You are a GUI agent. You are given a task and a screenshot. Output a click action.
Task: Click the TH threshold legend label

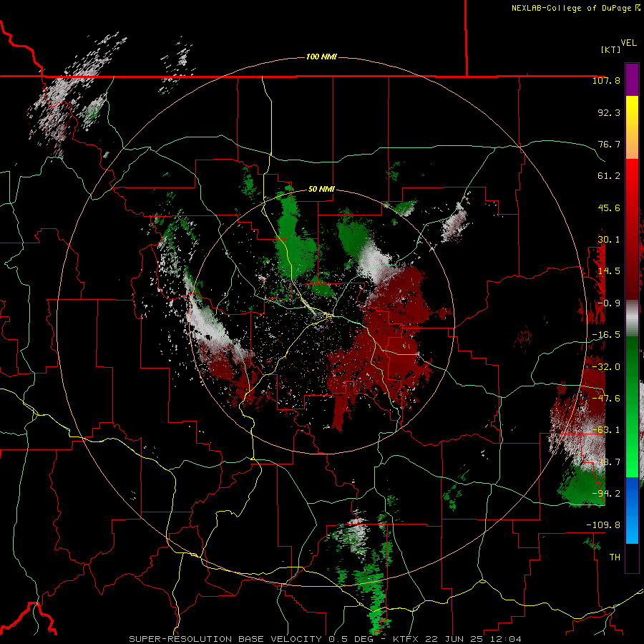coord(615,557)
